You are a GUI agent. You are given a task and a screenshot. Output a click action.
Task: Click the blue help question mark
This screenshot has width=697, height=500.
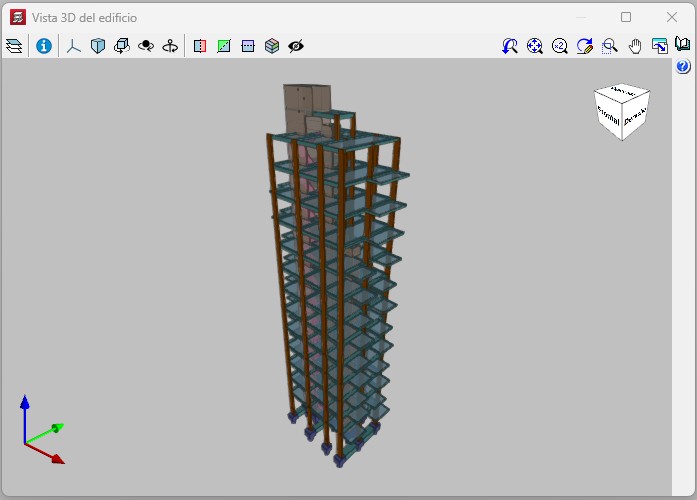tap(683, 67)
